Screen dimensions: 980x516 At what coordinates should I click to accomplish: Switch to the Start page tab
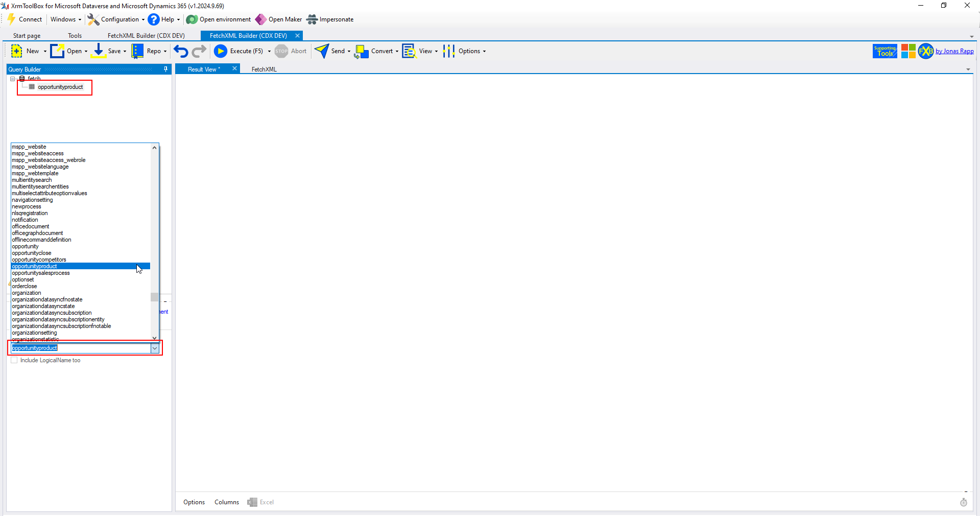coord(27,36)
